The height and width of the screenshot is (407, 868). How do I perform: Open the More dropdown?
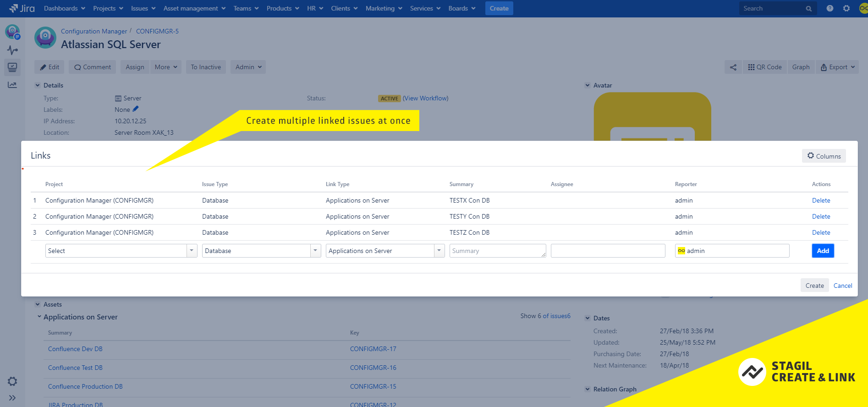pyautogui.click(x=166, y=67)
